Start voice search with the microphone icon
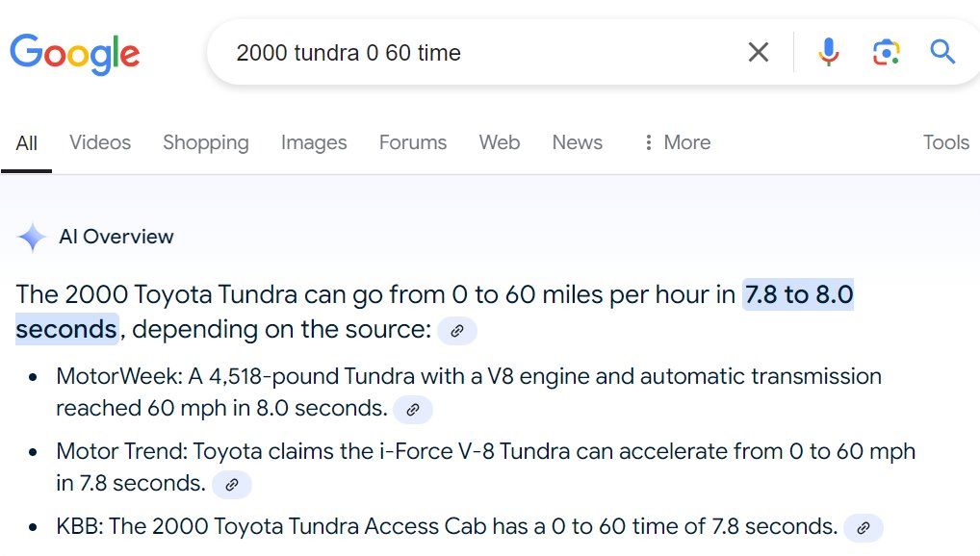 tap(828, 52)
